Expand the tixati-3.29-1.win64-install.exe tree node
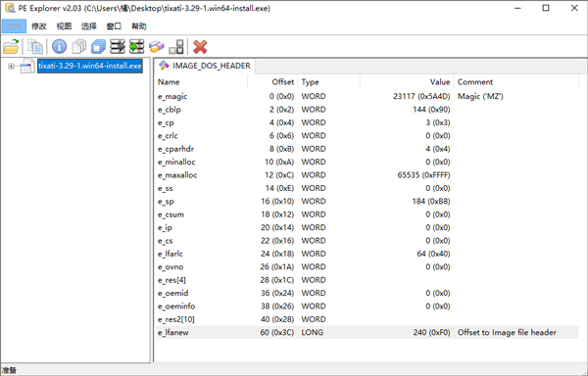Screen dimensions: 588x376 [11, 67]
